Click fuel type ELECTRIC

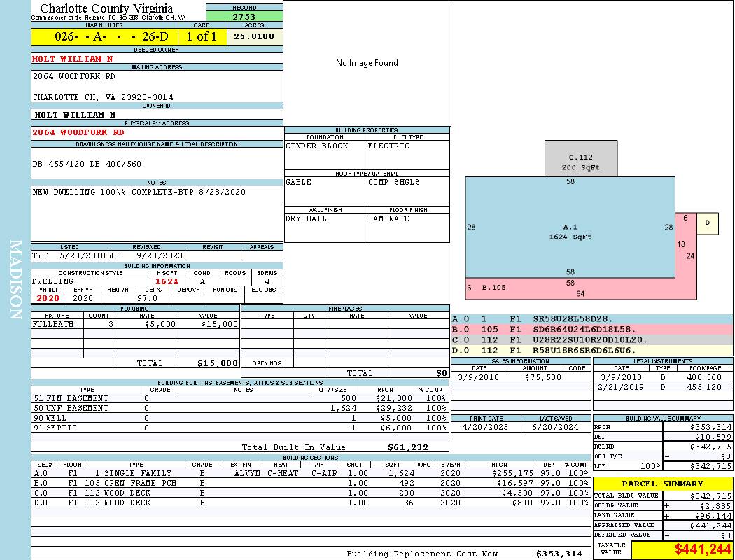pos(388,146)
